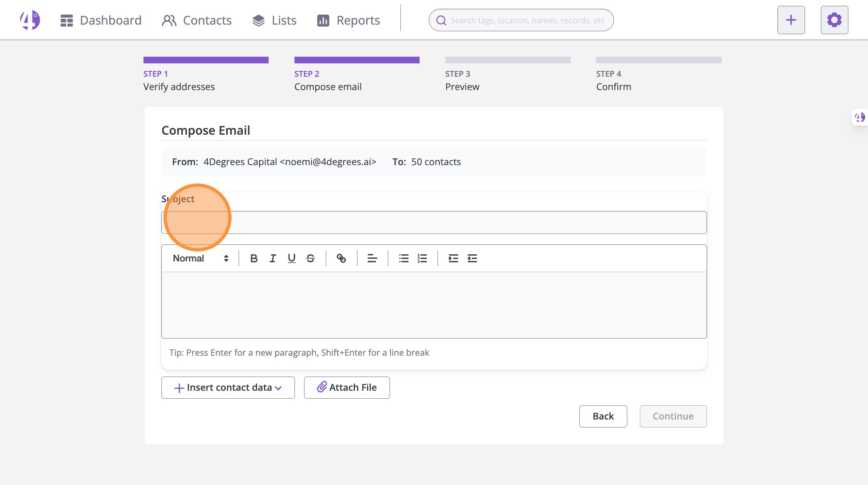Open the Contacts menu

(x=197, y=20)
